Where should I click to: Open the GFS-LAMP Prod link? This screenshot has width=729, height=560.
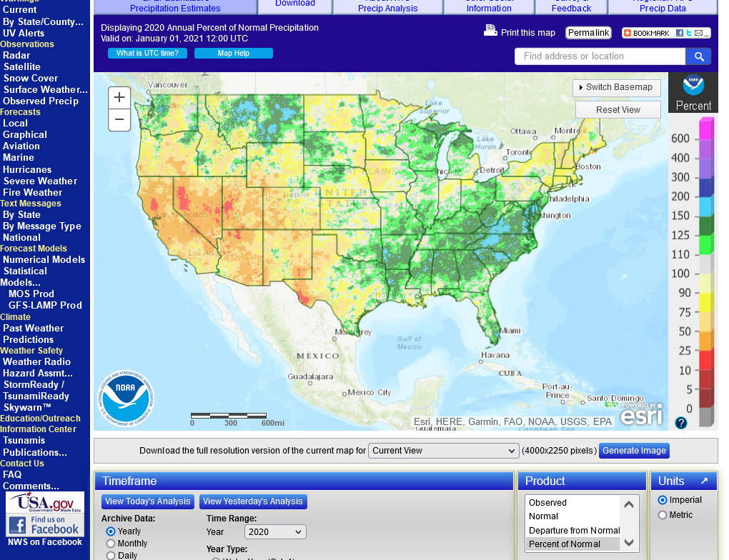[x=45, y=305]
